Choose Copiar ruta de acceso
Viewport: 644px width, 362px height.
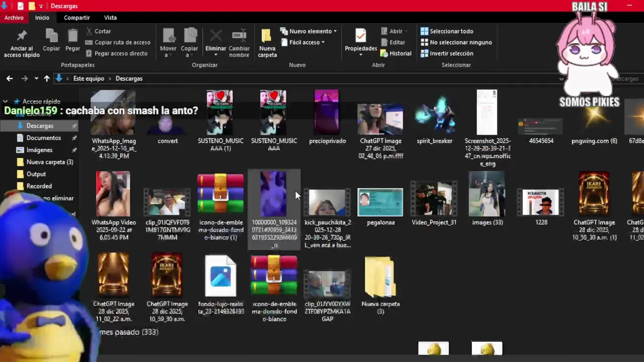[118, 42]
